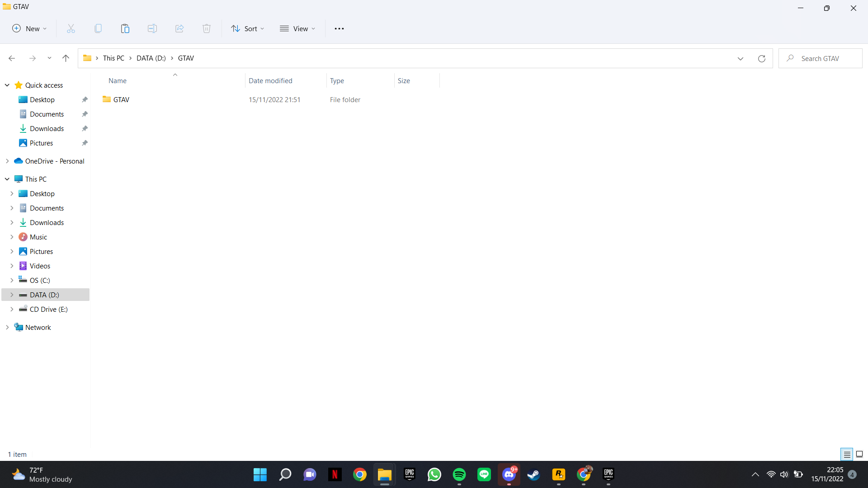868x488 pixels.
Task: Open the weather widget on taskbar
Action: [42, 474]
